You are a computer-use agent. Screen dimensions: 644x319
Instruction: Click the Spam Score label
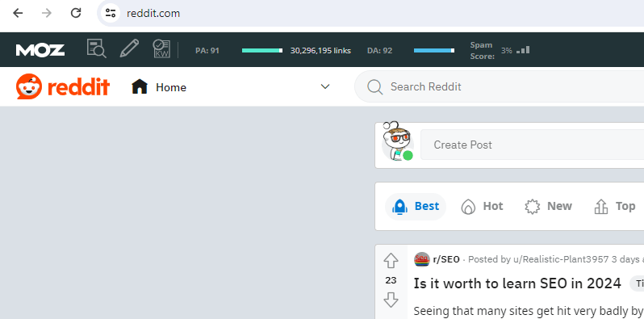[482, 51]
